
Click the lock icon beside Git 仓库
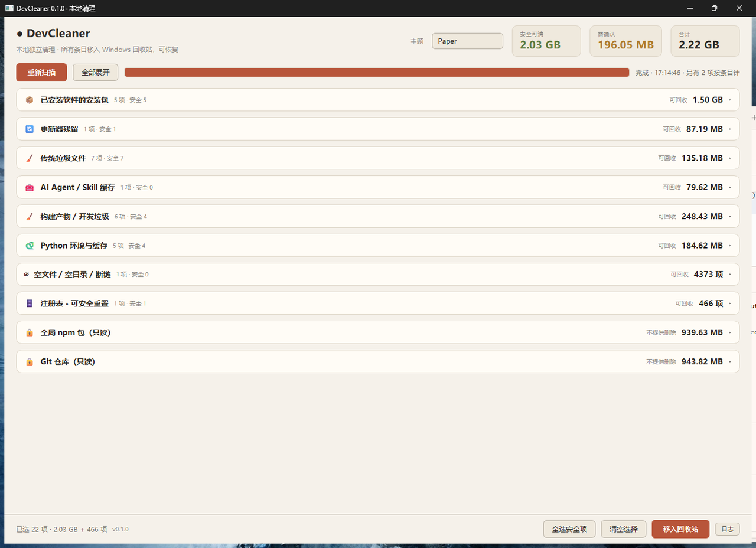(x=30, y=362)
